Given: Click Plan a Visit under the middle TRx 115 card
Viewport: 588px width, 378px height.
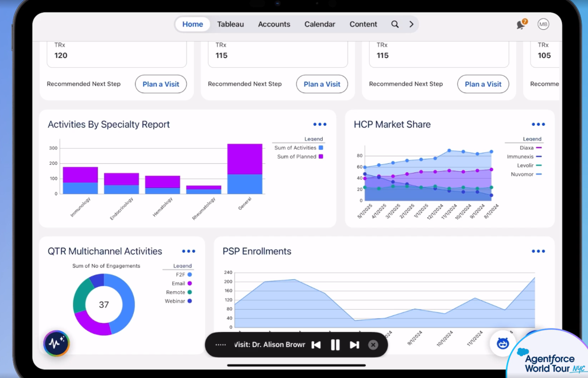Looking at the screenshot, I should click(322, 84).
